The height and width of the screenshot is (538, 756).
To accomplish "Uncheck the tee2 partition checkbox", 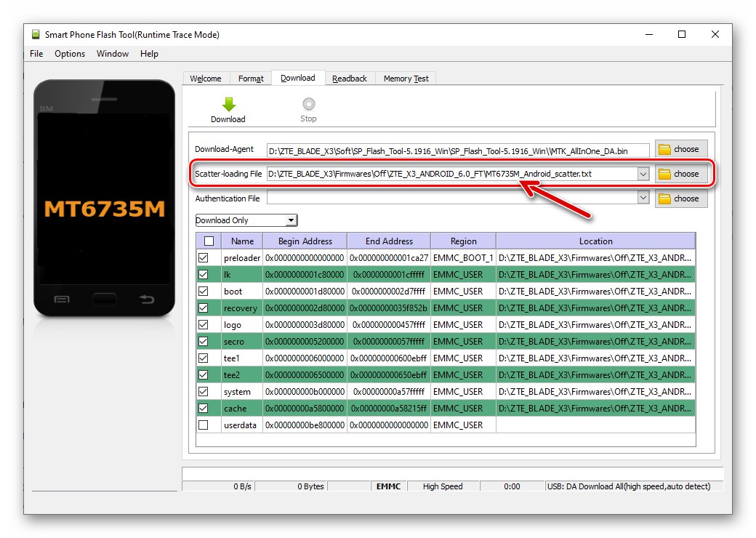I will tap(204, 374).
